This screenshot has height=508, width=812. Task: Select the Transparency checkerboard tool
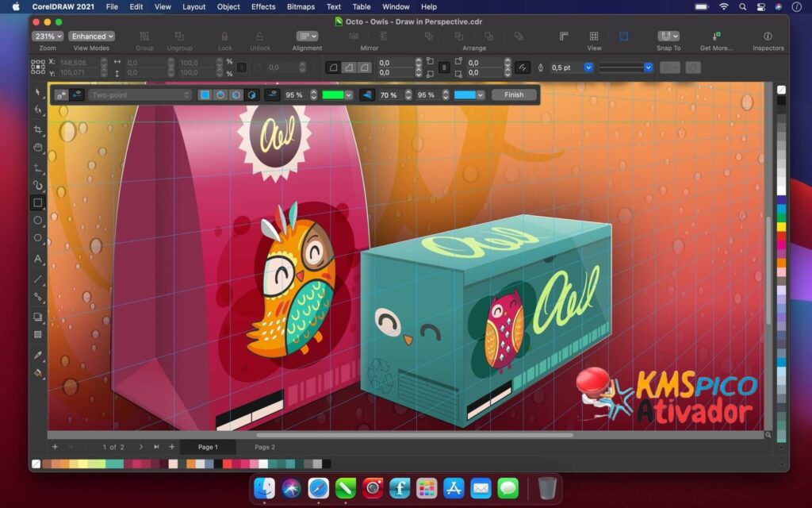(38, 335)
